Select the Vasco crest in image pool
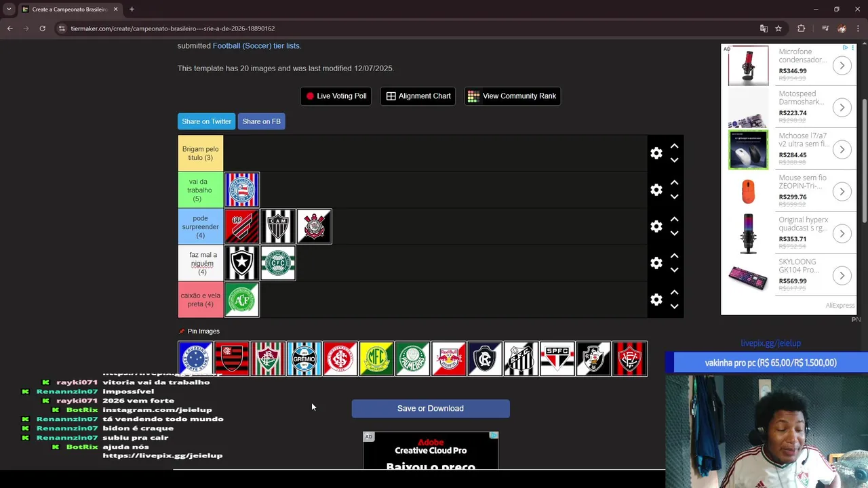 tap(593, 359)
